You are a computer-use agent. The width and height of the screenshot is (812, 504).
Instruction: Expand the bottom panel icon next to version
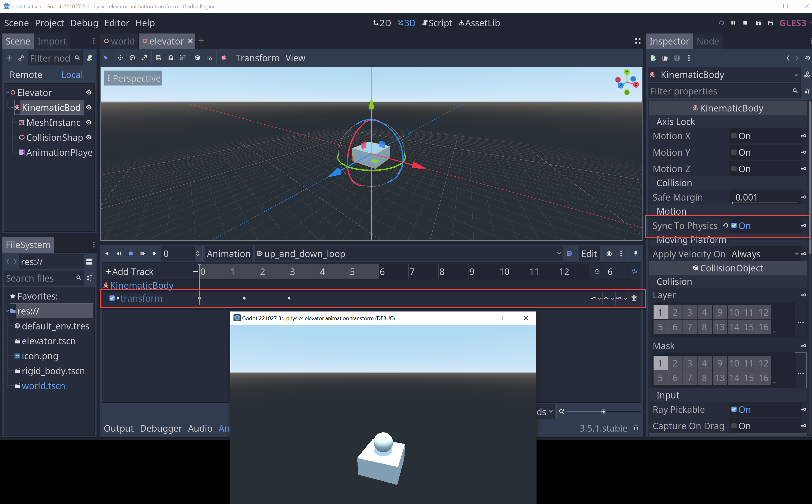tap(636, 428)
